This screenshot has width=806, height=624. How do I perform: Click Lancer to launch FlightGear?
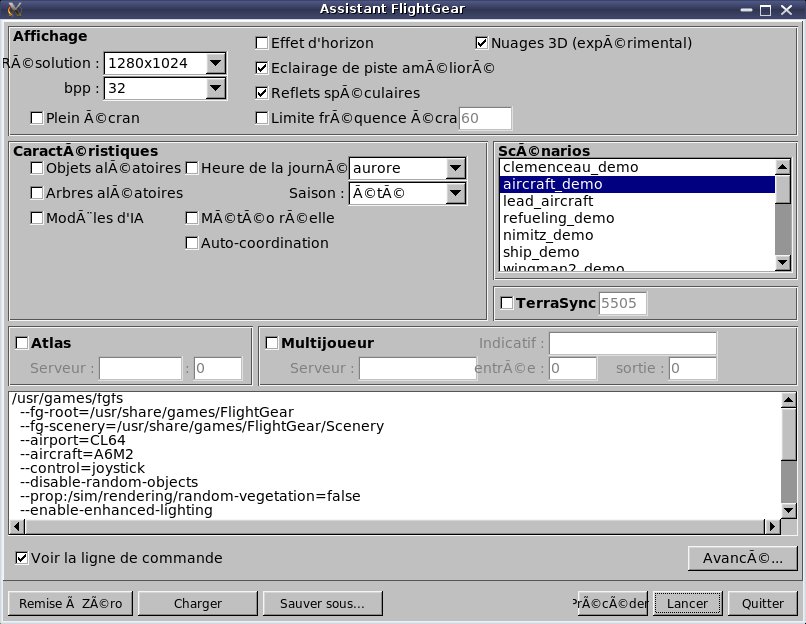pos(687,603)
